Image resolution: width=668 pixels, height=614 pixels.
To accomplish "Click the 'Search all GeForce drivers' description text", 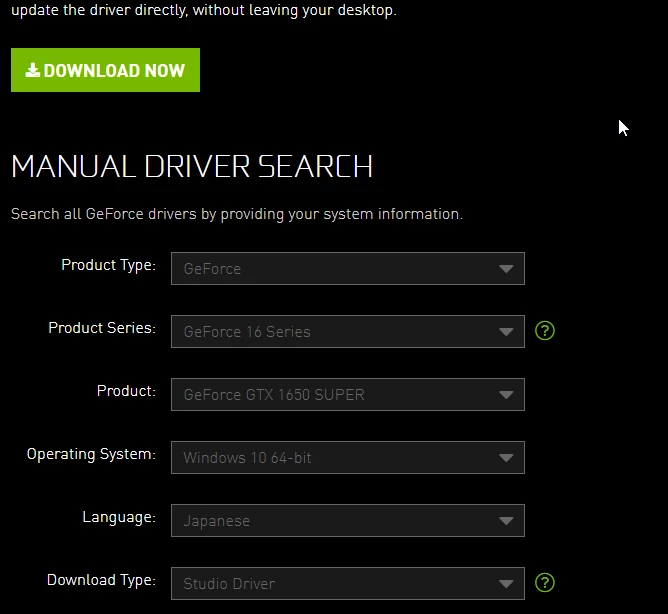I will coord(237,214).
